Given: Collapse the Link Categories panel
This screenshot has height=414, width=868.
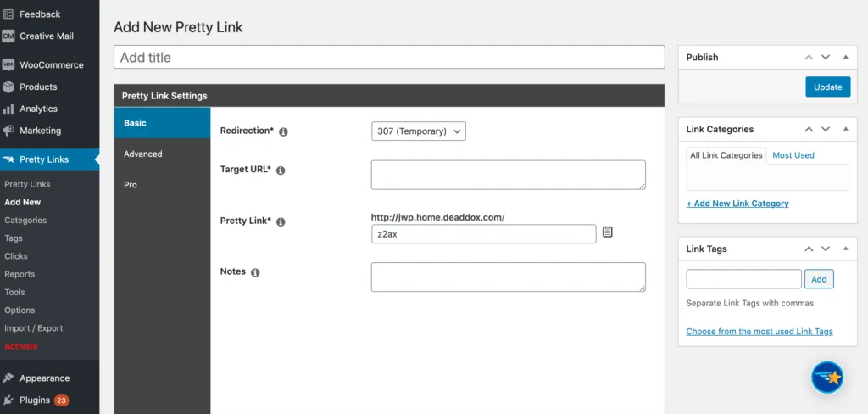Looking at the screenshot, I should [x=845, y=129].
